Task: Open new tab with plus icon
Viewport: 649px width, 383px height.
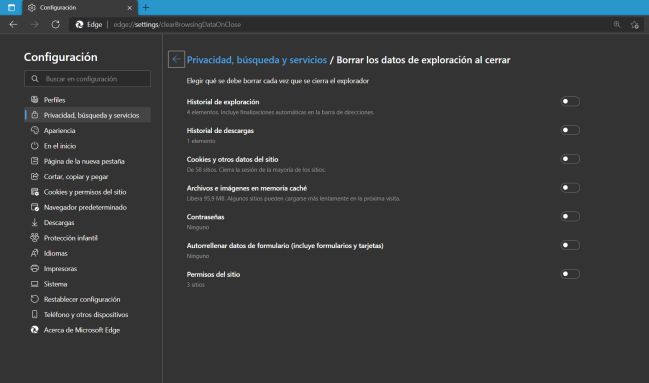Action: click(146, 7)
